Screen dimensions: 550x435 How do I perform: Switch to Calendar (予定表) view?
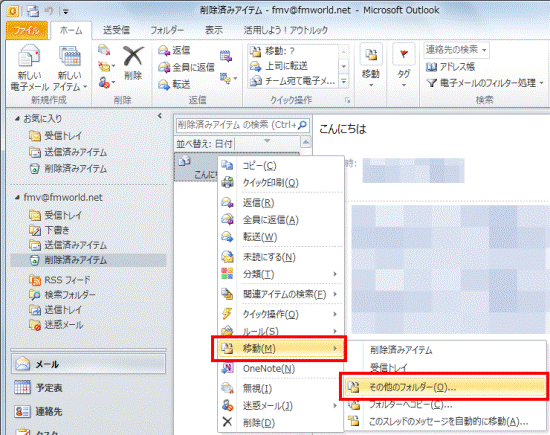click(x=88, y=388)
